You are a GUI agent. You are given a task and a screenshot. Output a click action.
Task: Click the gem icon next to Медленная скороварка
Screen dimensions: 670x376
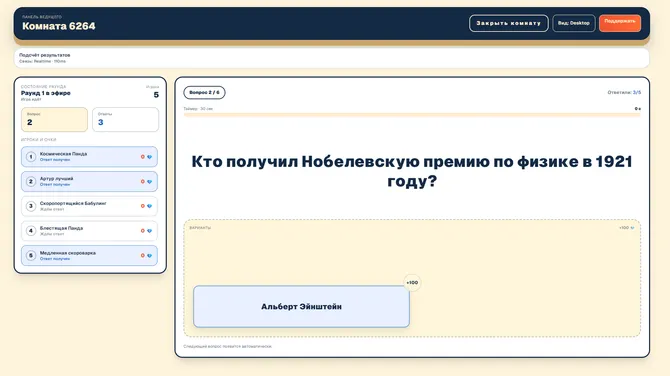(150, 256)
